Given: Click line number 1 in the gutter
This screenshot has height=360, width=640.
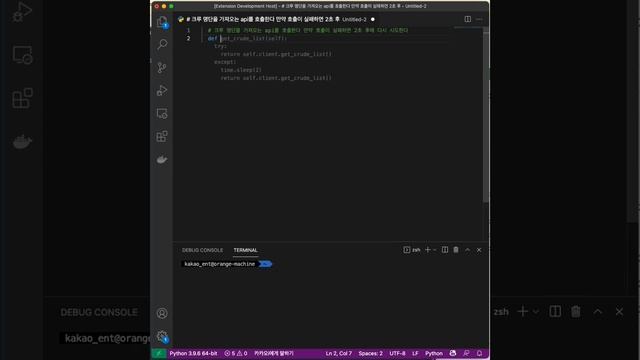Looking at the screenshot, I should coord(188,30).
